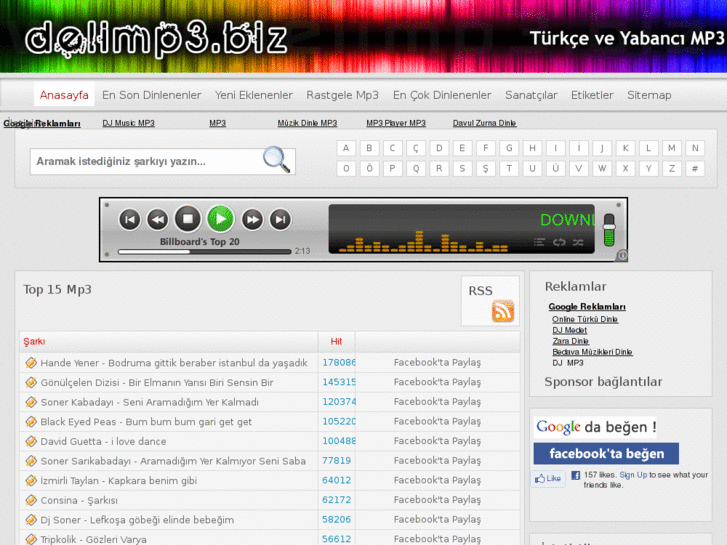Click the Sign Up Facebook link

pyautogui.click(x=633, y=475)
